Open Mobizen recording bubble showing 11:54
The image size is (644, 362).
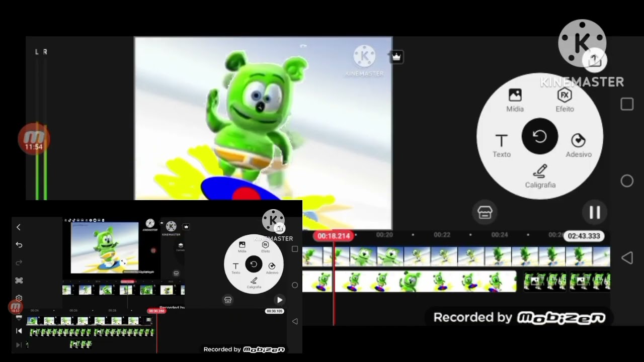(x=34, y=138)
